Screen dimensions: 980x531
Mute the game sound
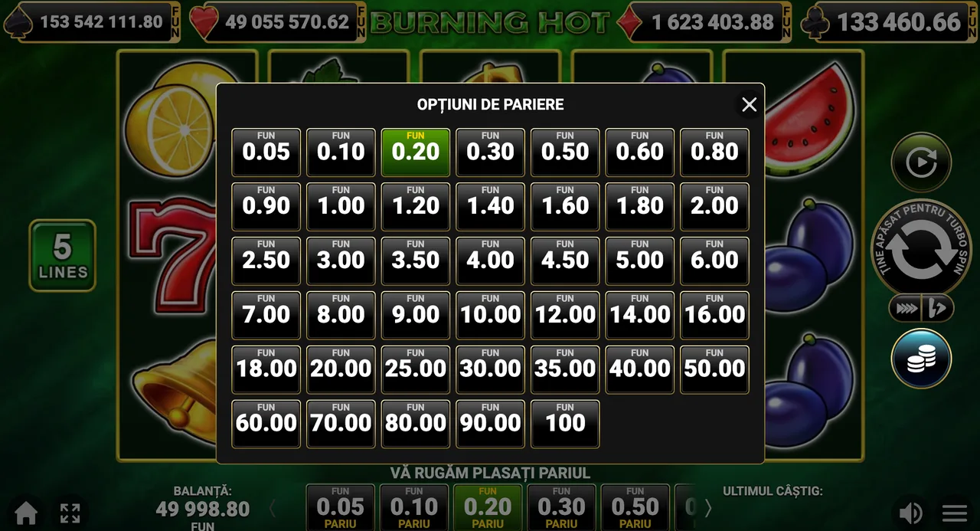[910, 513]
